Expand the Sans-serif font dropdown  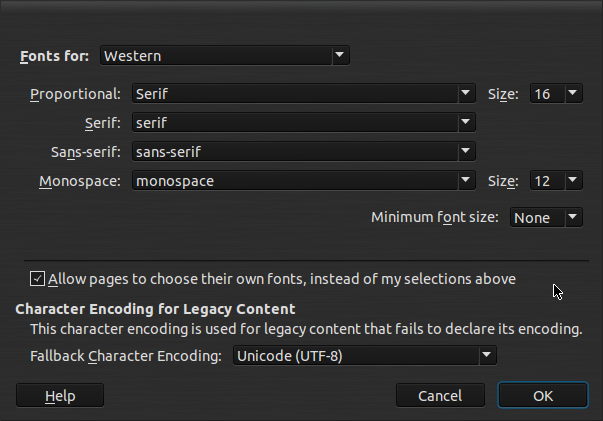click(303, 153)
